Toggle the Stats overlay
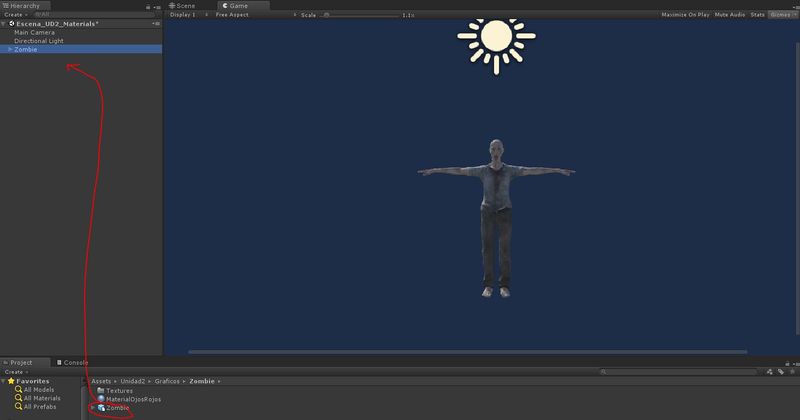The image size is (800, 420). (x=757, y=15)
